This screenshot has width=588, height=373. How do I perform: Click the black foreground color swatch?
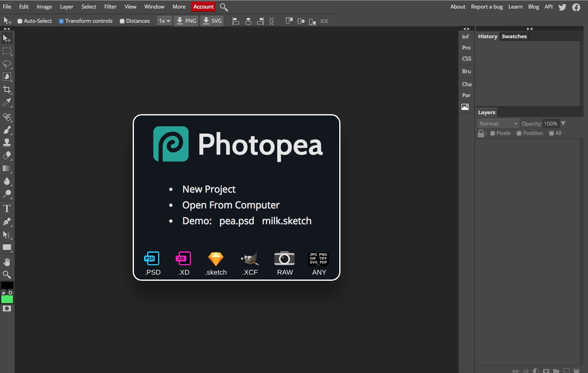(x=7, y=286)
